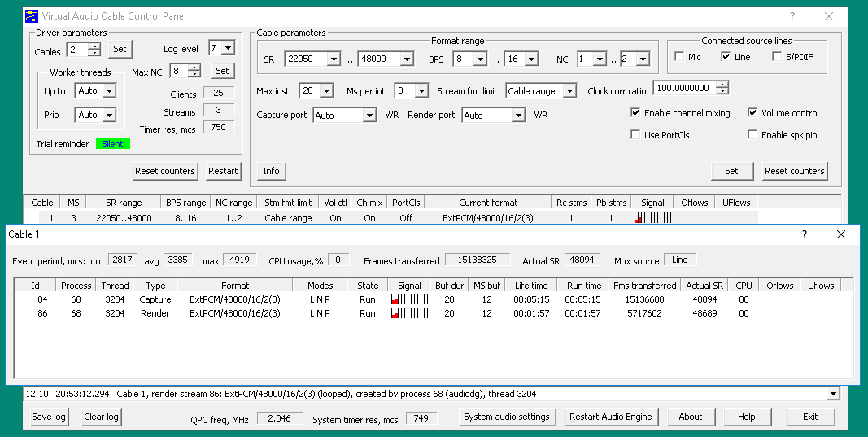
Task: Click the Max NC value field
Action: [x=180, y=70]
